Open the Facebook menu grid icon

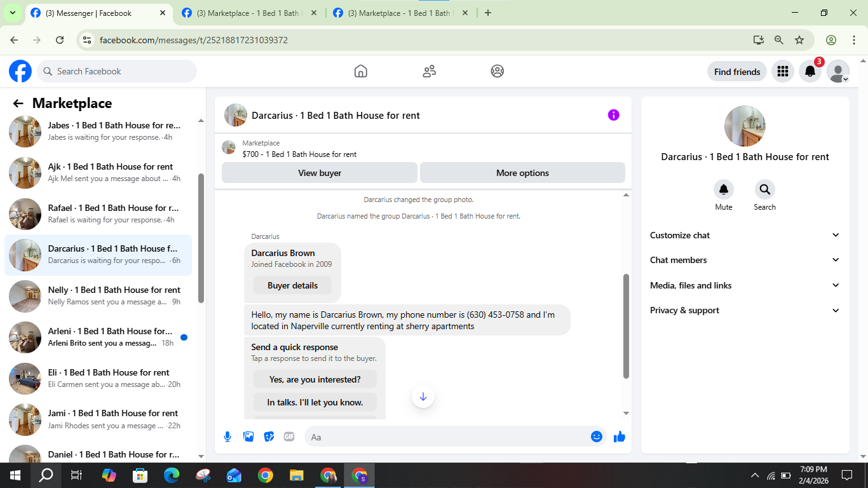(x=783, y=71)
